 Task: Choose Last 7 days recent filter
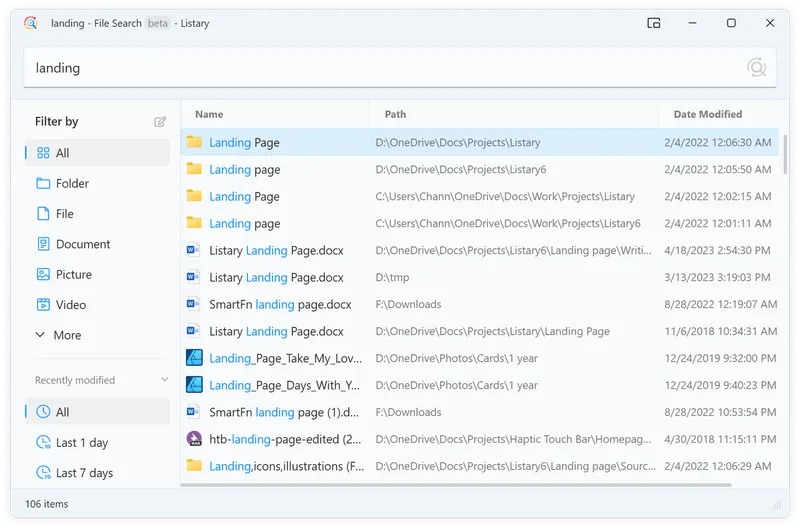(x=84, y=473)
